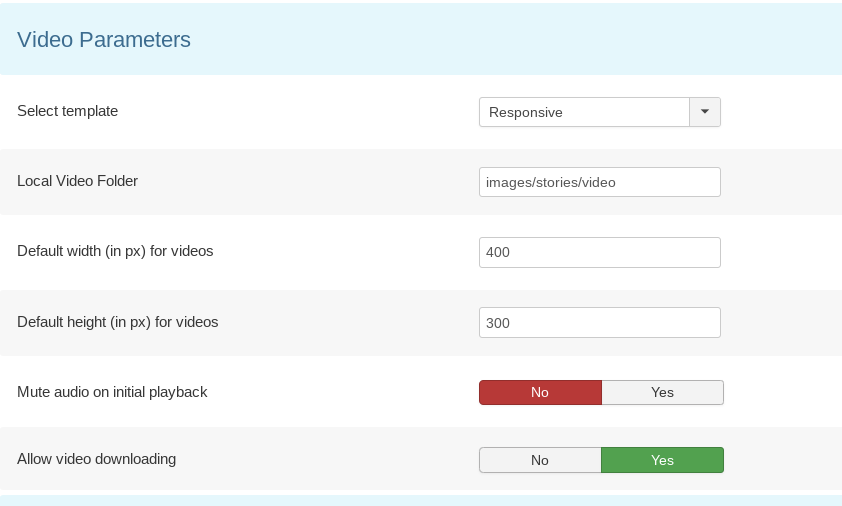Open the Select template dropdown arrow
842x506 pixels.
pyautogui.click(x=705, y=112)
